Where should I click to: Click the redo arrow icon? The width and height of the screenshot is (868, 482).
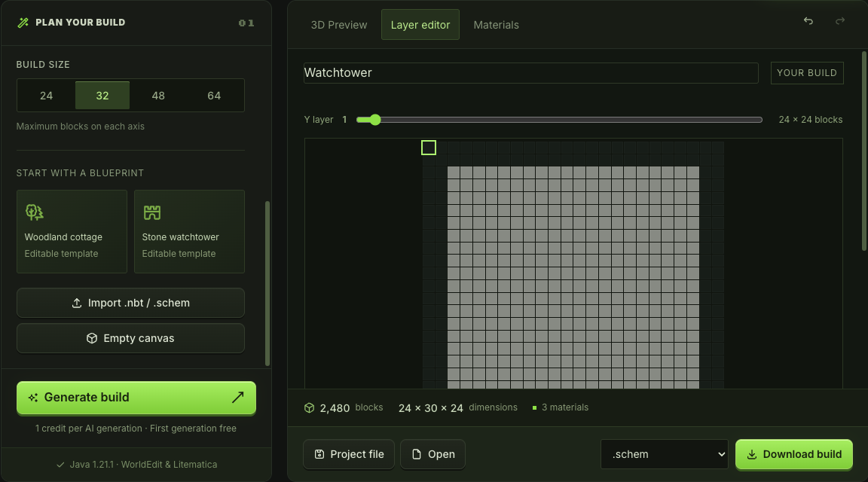pos(840,21)
